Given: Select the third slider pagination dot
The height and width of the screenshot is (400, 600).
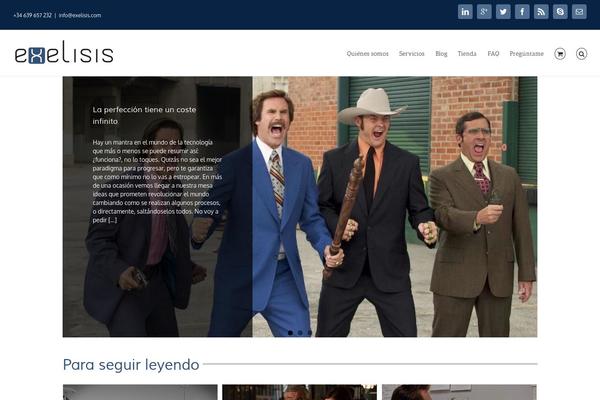Looking at the screenshot, I should pos(310,333).
